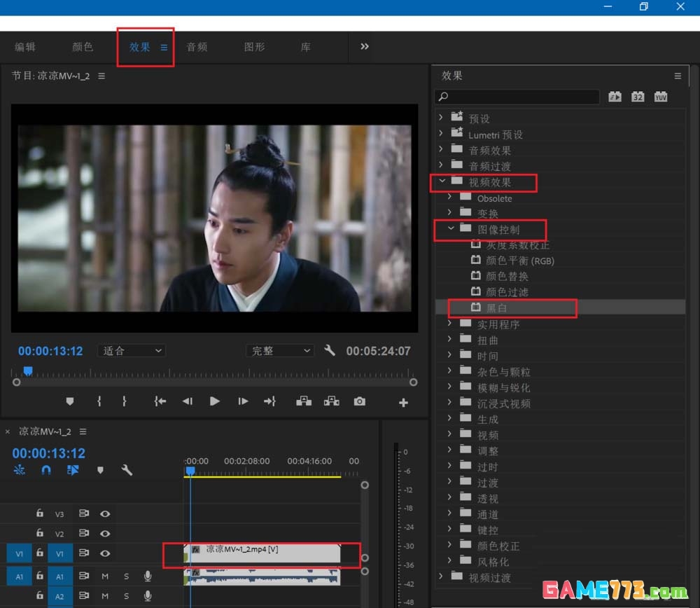Toggle 32-bit color effects filter

click(638, 97)
